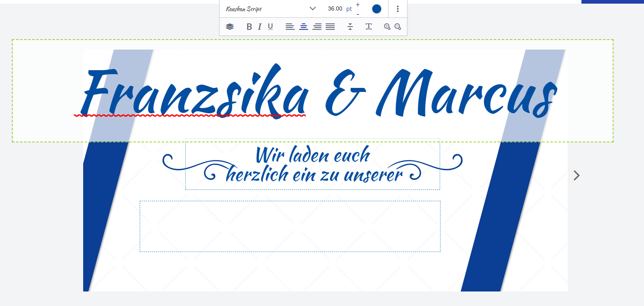Toggle bold formatting
Image resolution: width=644 pixels, height=306 pixels.
click(249, 27)
